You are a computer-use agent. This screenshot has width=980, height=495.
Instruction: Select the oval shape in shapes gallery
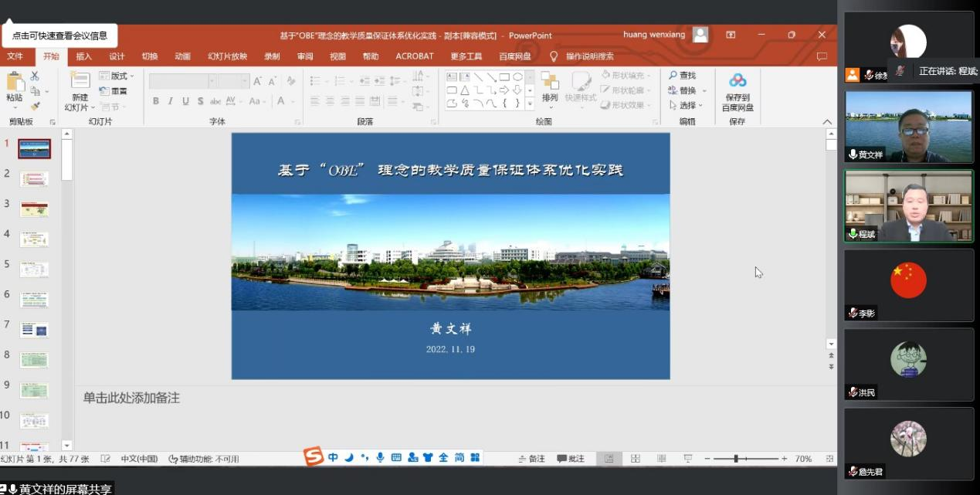(x=517, y=76)
